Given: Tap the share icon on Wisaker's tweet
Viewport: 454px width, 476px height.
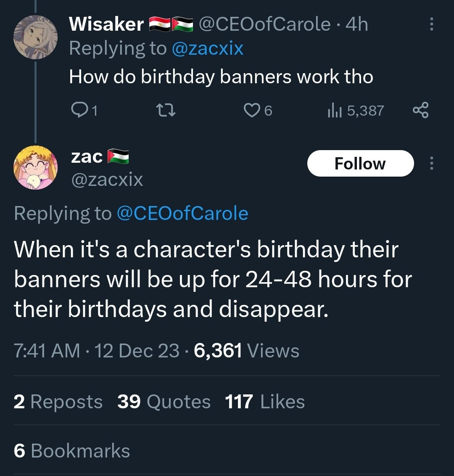Looking at the screenshot, I should coord(420,110).
